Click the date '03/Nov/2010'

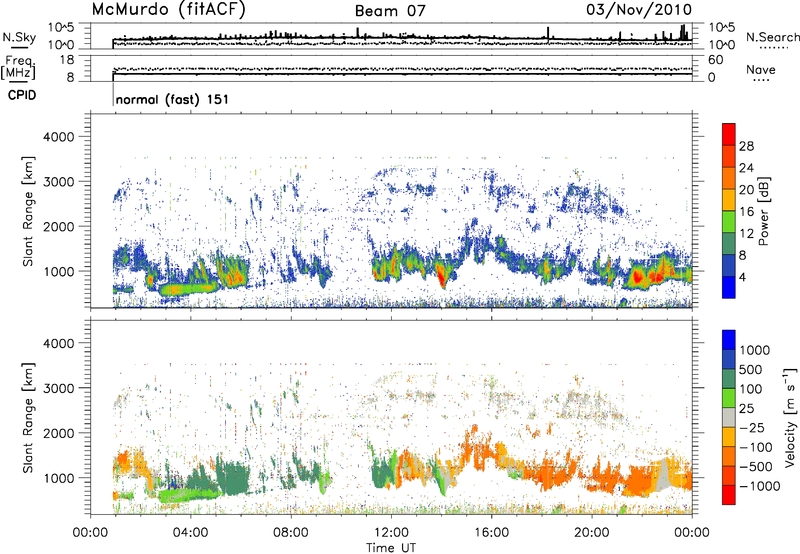coord(639,10)
